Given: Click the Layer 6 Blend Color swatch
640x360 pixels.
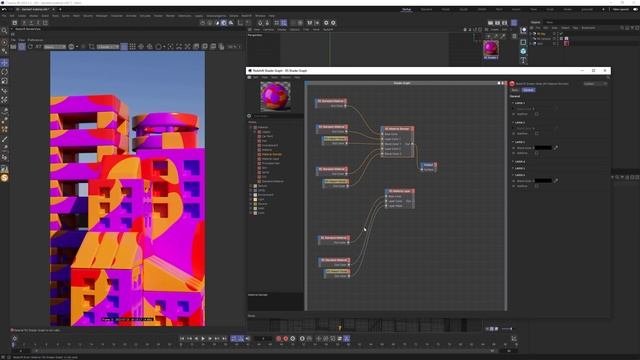Looking at the screenshot, I should pos(543,180).
